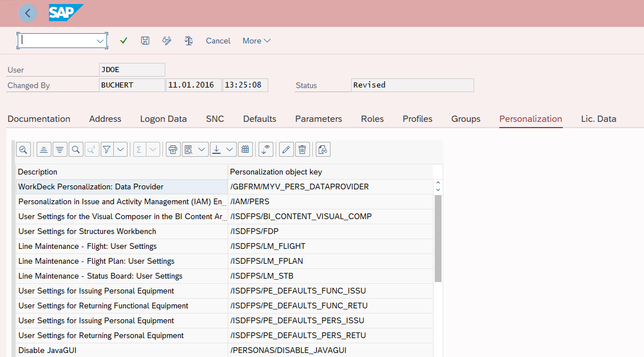Click the Description column header

122,172
